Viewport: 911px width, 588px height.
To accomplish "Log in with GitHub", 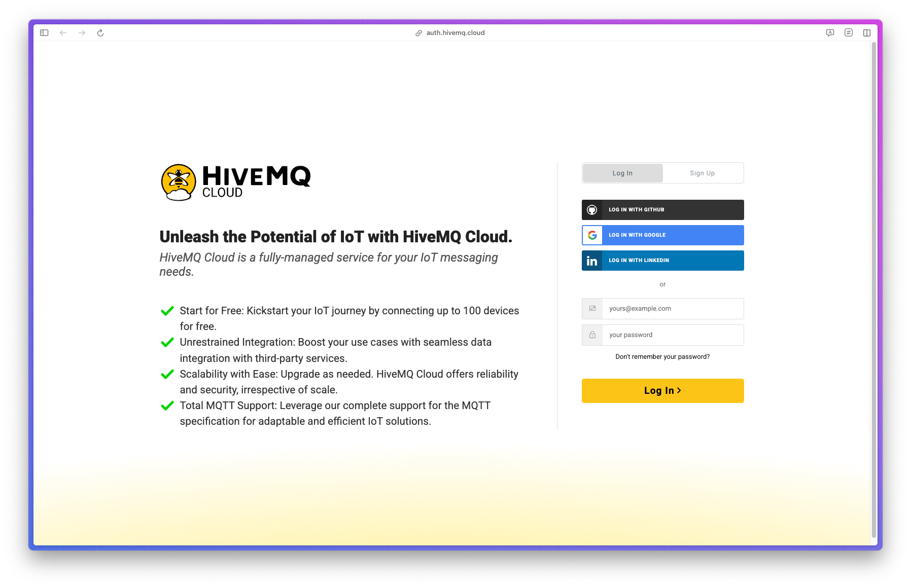I will [x=663, y=210].
